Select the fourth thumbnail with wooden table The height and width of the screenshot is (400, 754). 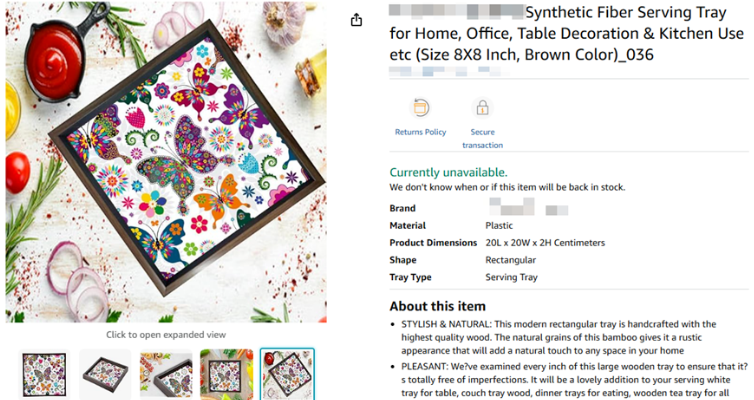tap(226, 374)
